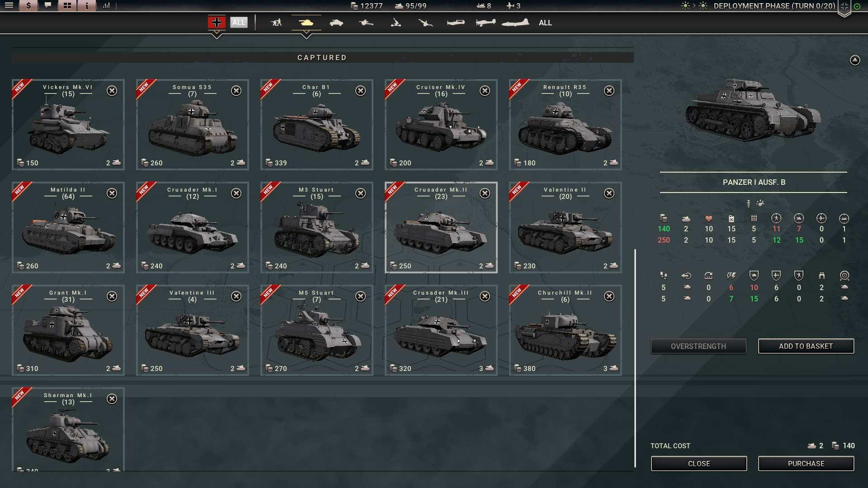Toggle the German flag nation filter
868x488 pixels.
(x=217, y=22)
